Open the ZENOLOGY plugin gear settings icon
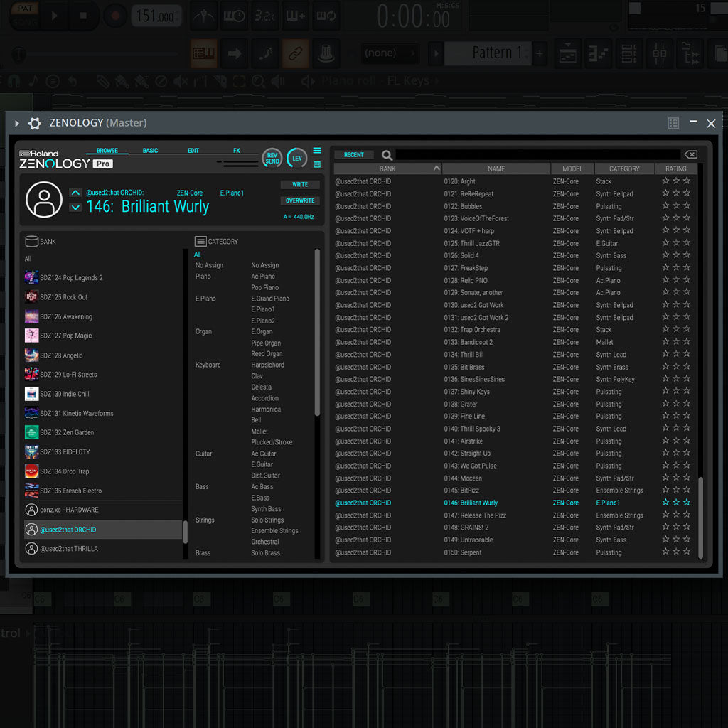Viewport: 728px width, 728px height. (35, 123)
